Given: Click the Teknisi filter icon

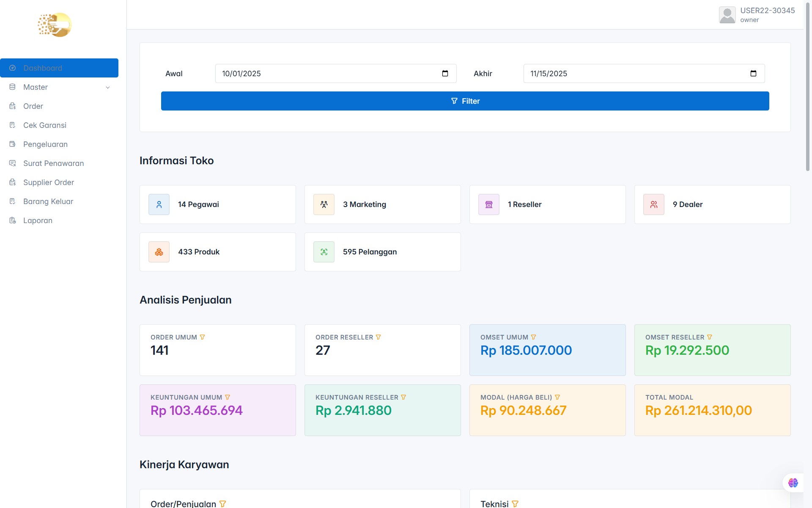Looking at the screenshot, I should (x=515, y=504).
